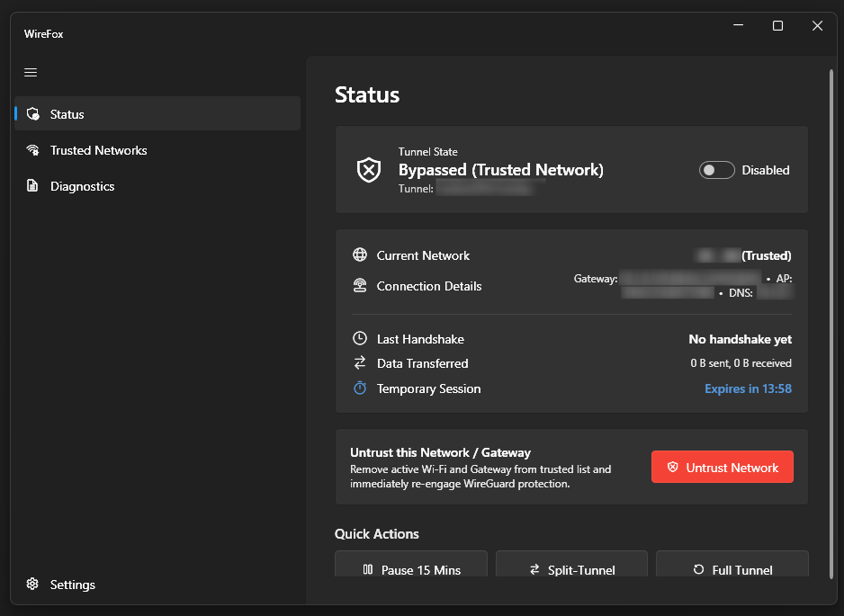Image resolution: width=844 pixels, height=616 pixels.
Task: Click the WireFox window title
Action: [43, 34]
